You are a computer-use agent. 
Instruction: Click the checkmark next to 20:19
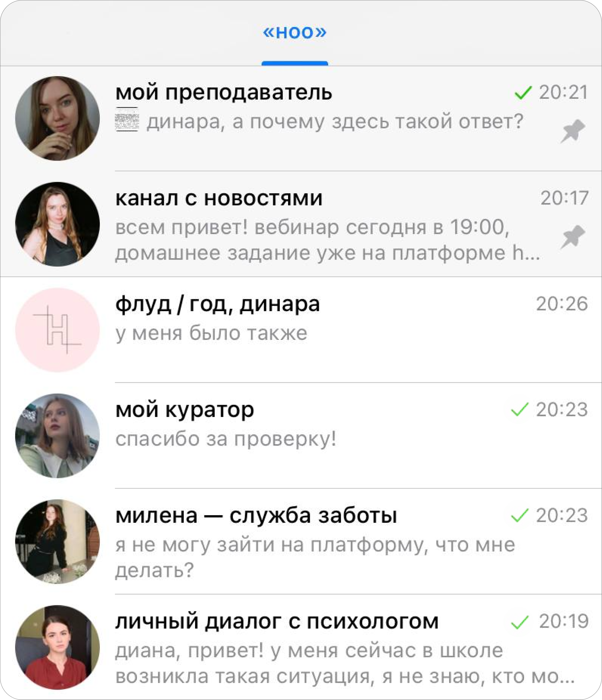pyautogui.click(x=520, y=622)
